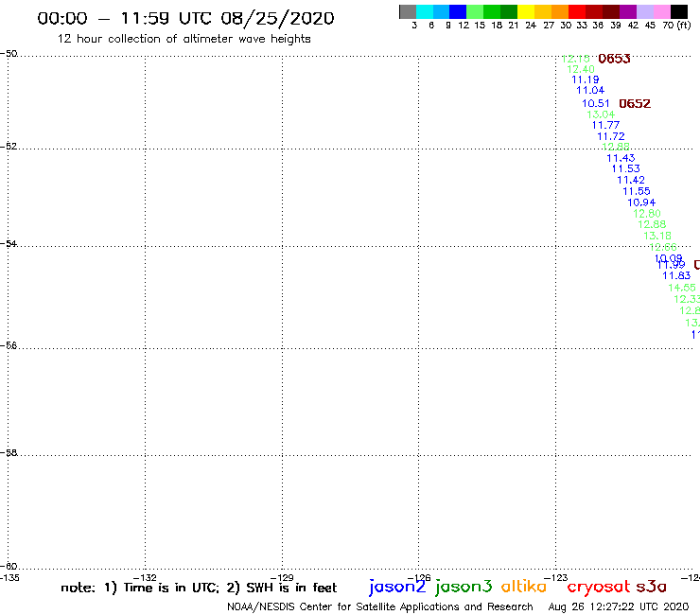Pick the orange swatch in the color scale

click(560, 11)
